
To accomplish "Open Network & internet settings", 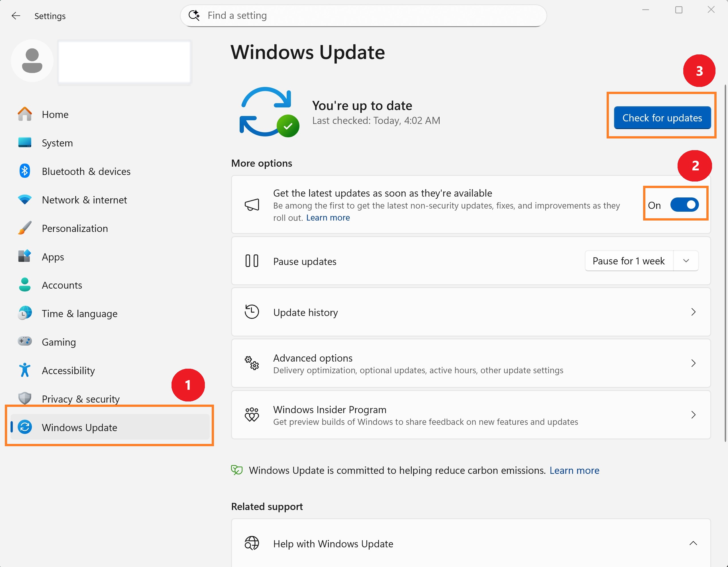I will (110, 200).
